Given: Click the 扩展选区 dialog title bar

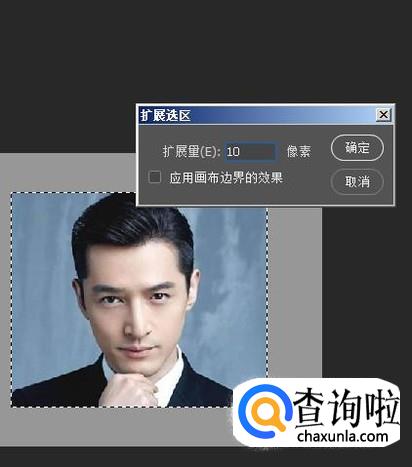Looking at the screenshot, I should [257, 115].
